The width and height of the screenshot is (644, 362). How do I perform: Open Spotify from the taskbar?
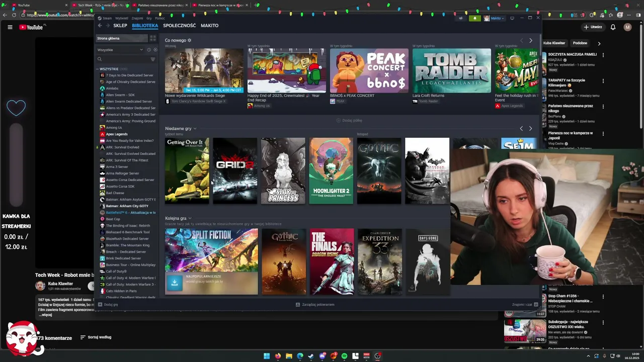tap(344, 356)
